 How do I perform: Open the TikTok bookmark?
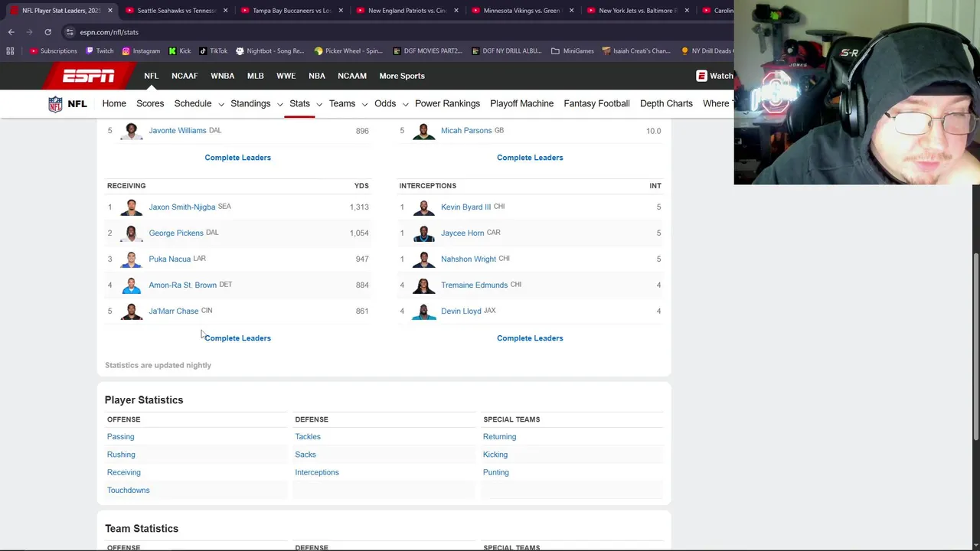click(x=213, y=51)
